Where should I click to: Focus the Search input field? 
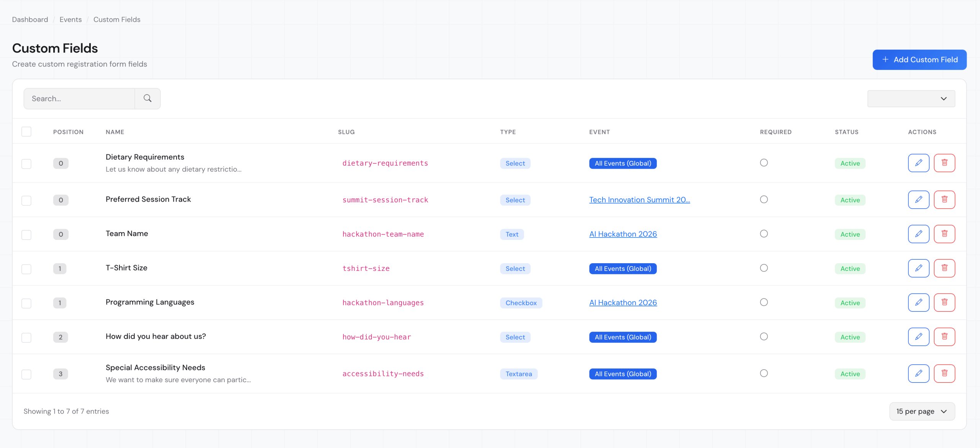coord(79,99)
